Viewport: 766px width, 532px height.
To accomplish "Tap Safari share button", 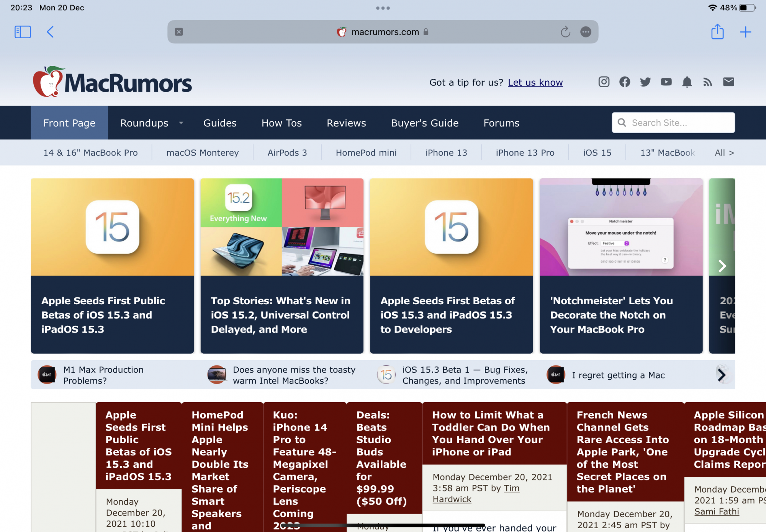I will point(717,32).
